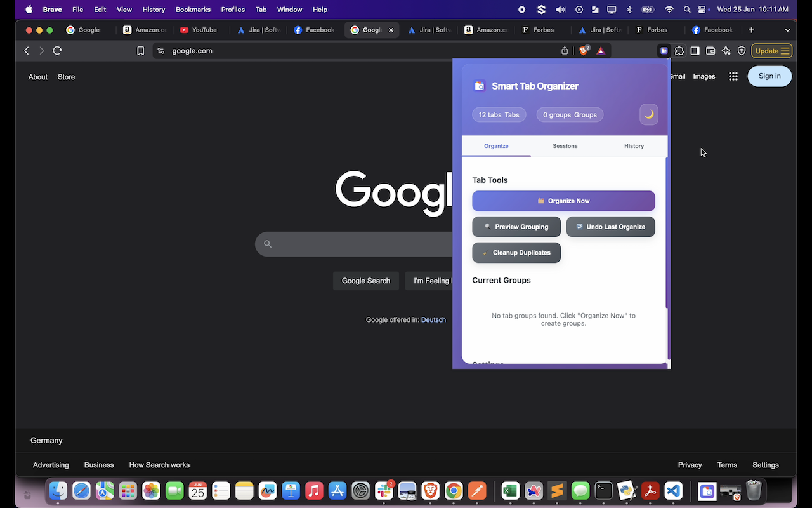This screenshot has height=508, width=812.
Task: Open Spotlight search from the menu bar
Action: click(x=687, y=10)
